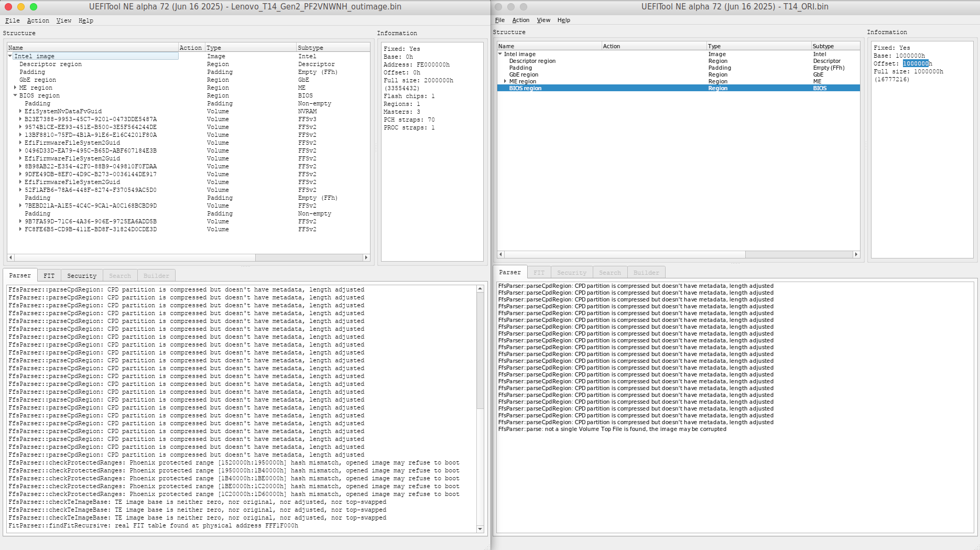
Task: Collapse the BIOS region tree node
Action: click(15, 95)
